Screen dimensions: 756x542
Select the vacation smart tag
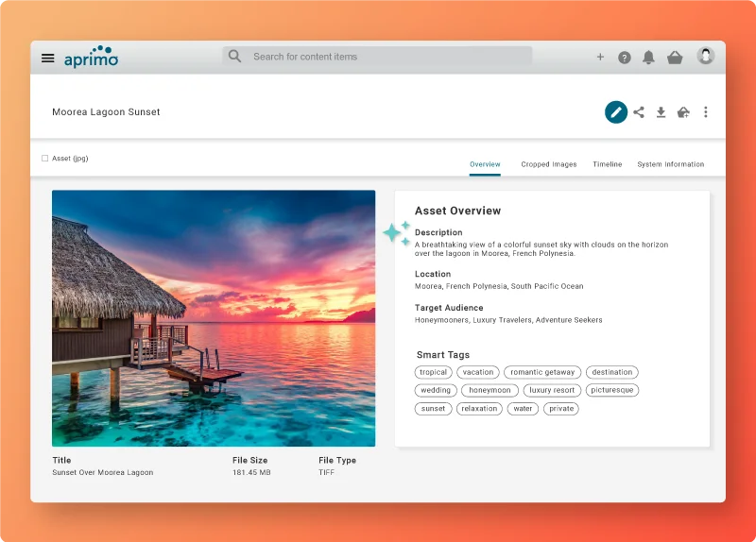pos(478,372)
